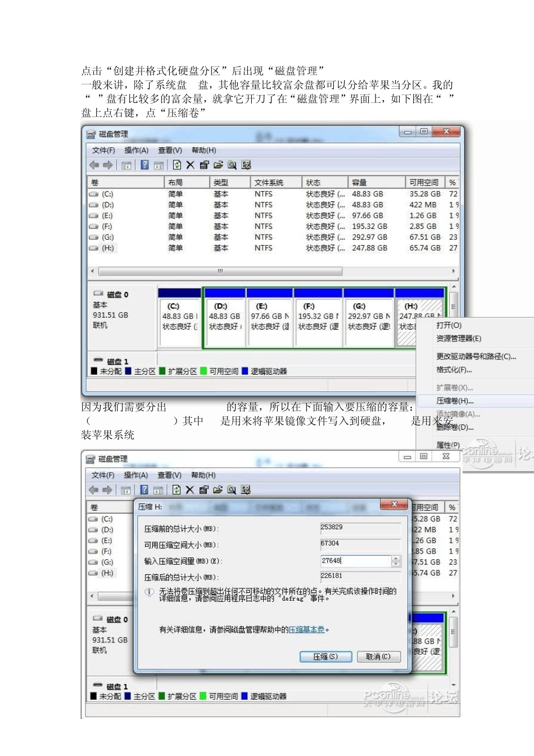Open the 压缩基本卷 help link

pyautogui.click(x=307, y=629)
